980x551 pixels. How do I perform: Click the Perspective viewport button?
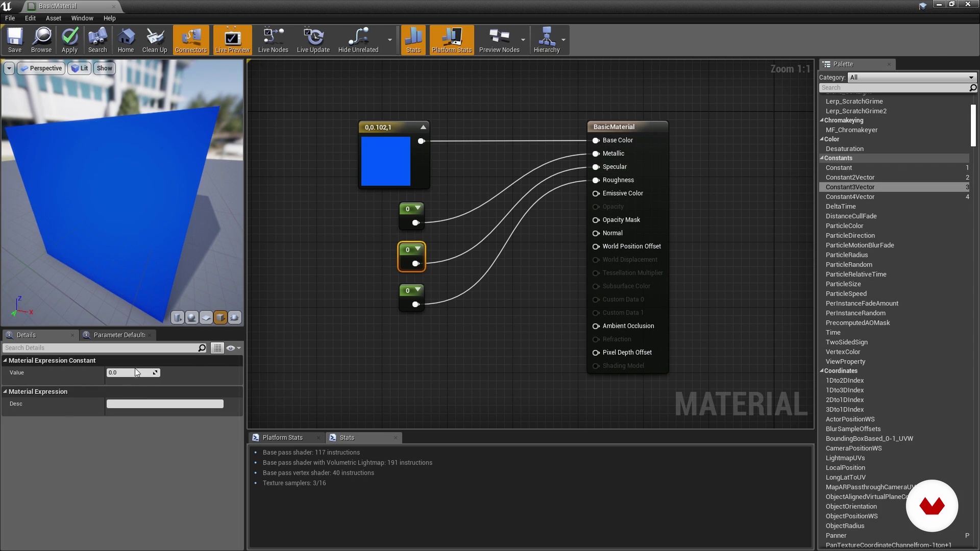click(41, 68)
